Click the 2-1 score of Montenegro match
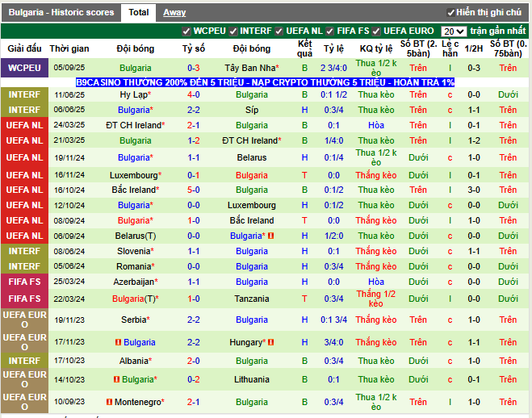 tap(194, 402)
